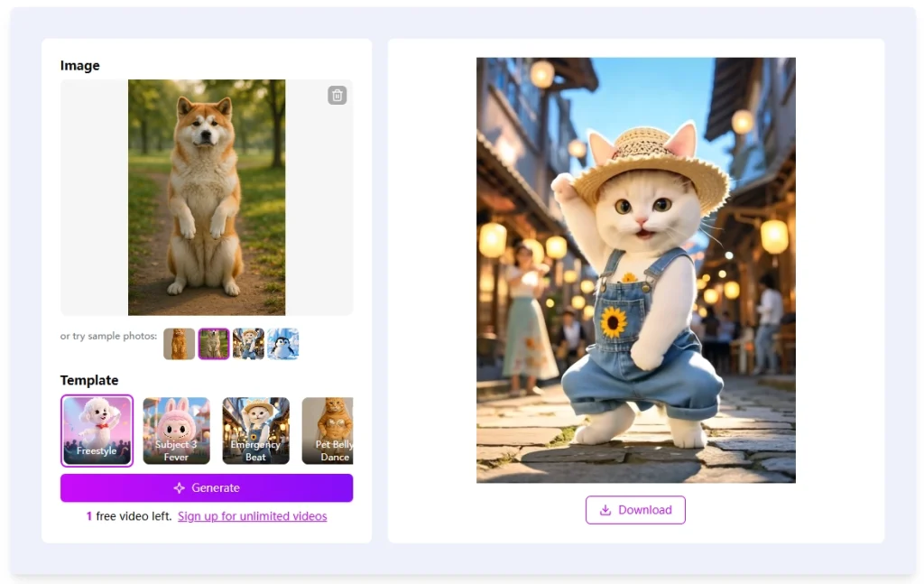Pick the Pet Belly Dance template
924x584 pixels.
click(328, 431)
